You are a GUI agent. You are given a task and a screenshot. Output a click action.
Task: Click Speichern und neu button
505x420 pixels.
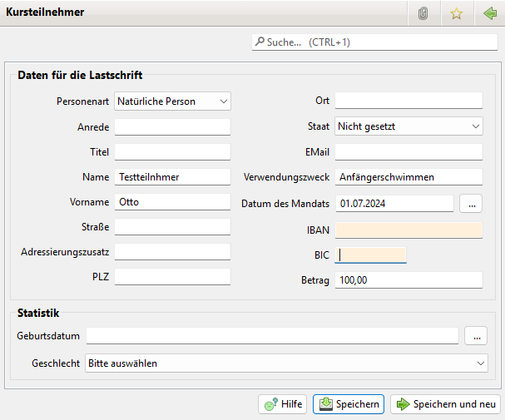point(445,404)
